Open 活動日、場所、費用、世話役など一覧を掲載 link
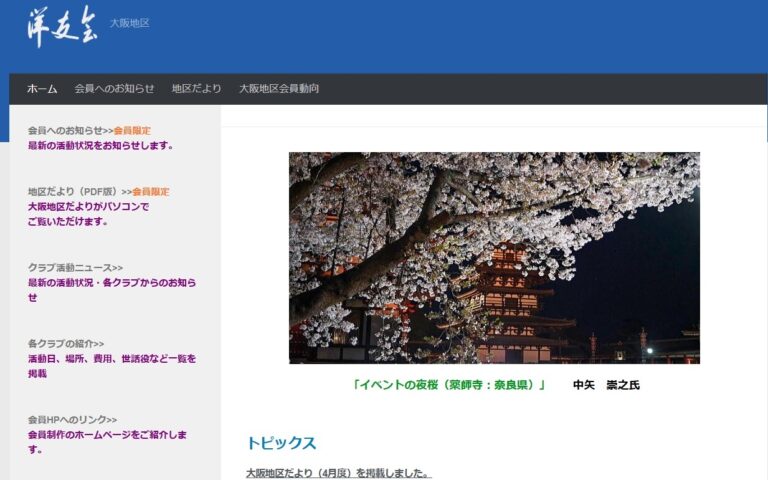The image size is (768, 480). point(111,366)
